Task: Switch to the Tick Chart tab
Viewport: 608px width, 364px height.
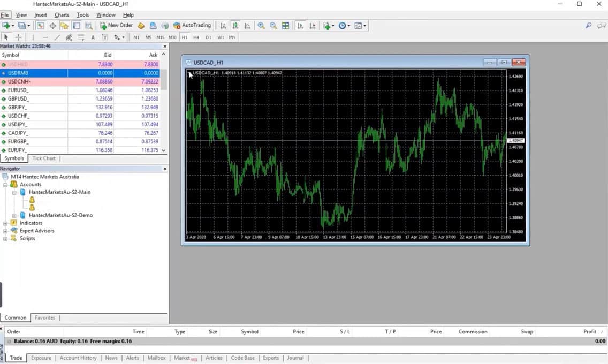Action: coord(44,158)
